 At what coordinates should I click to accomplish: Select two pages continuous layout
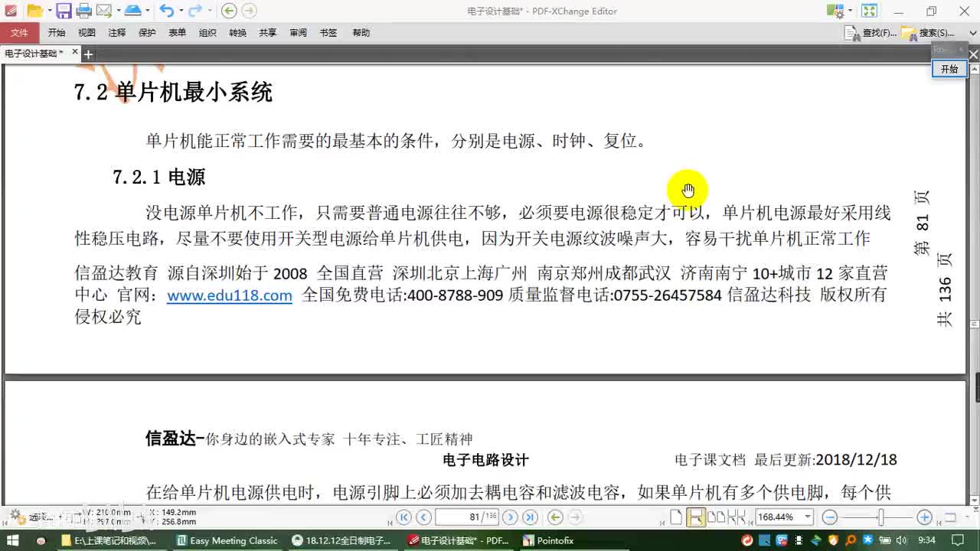(735, 517)
